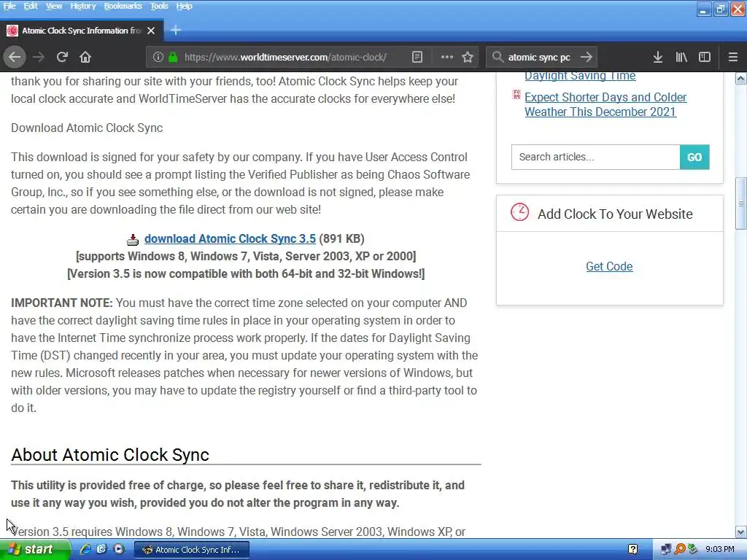Click the 9:03 PM system clock
The height and width of the screenshot is (560, 747).
[x=719, y=550]
